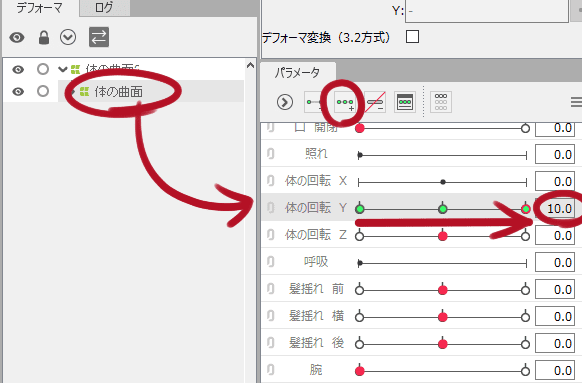
Task: Enable デフォーマ変換（3.2方式） checkbox
Action: pyautogui.click(x=412, y=37)
